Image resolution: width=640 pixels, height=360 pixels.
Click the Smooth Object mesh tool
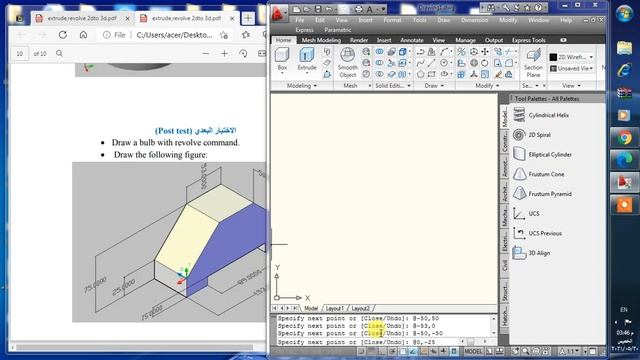[347, 62]
